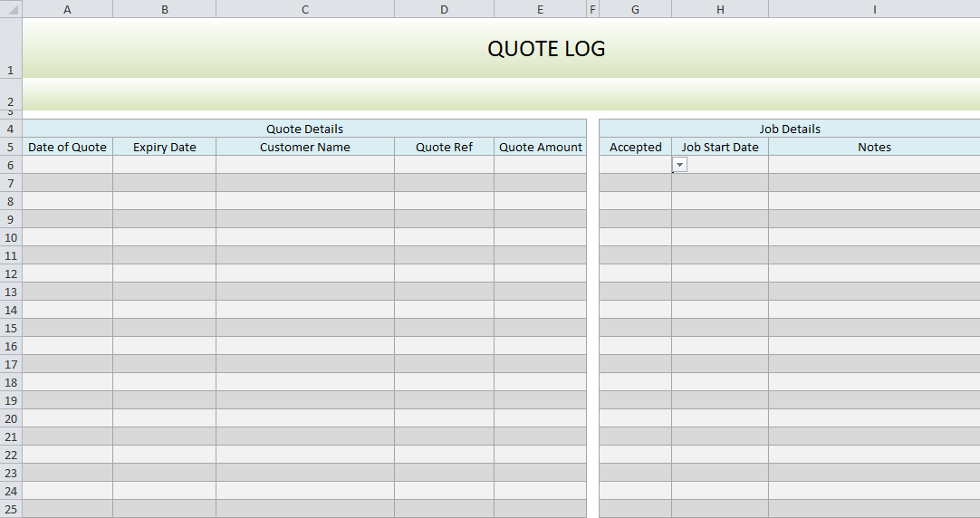Select column A header
This screenshot has width=980, height=518.
coord(67,9)
